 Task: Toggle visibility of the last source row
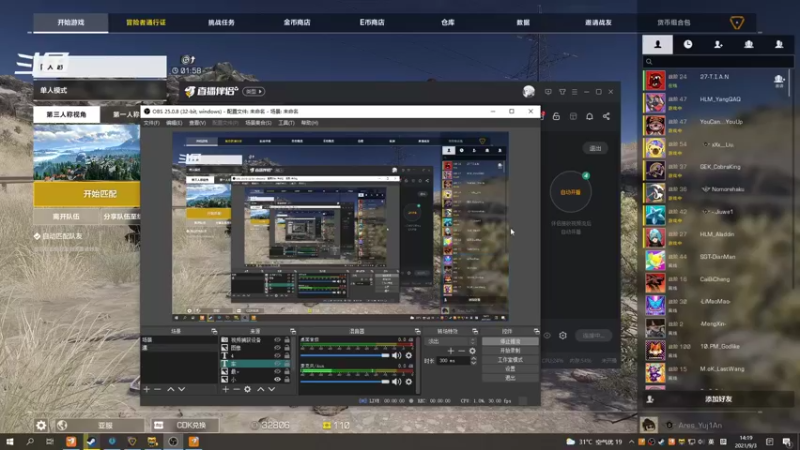(x=278, y=380)
